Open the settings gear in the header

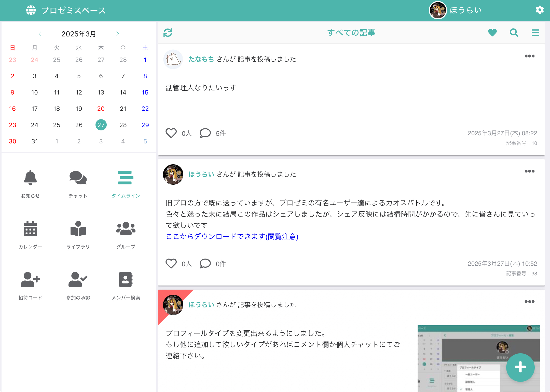540,10
